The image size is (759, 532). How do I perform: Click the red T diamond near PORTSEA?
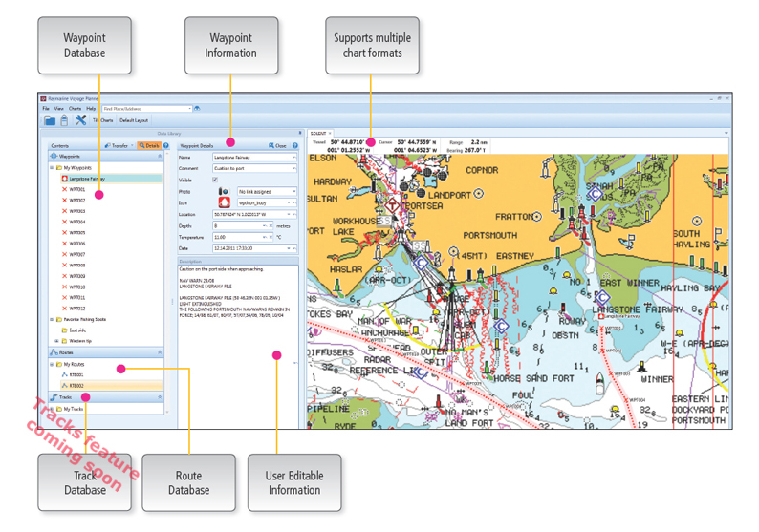pos(393,206)
